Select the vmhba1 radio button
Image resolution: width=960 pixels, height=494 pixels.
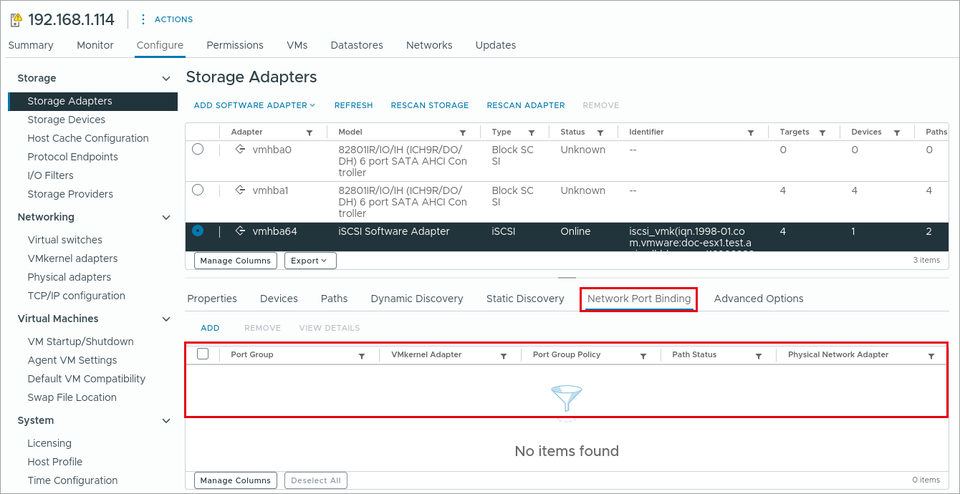(198, 190)
